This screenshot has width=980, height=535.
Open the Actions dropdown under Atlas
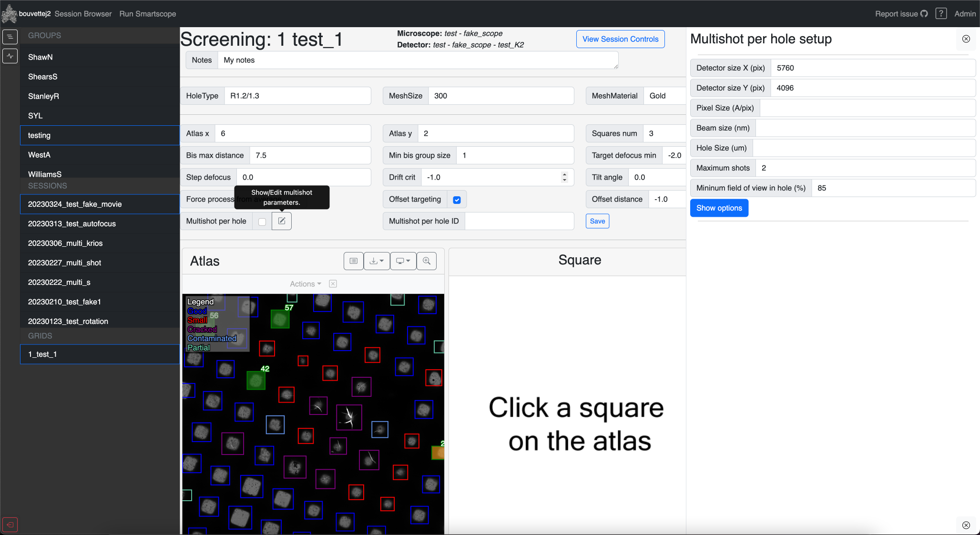click(305, 284)
